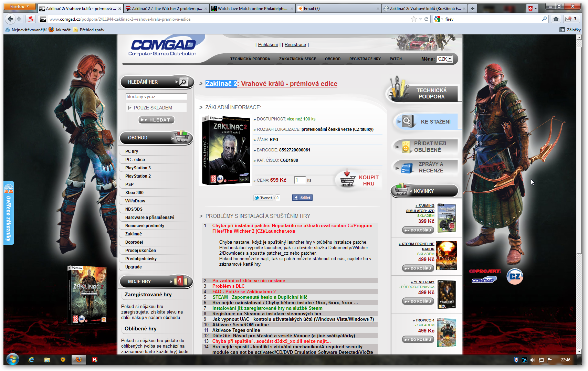Viewport: 588px width, 371px height.
Task: Reload the page with refresh icon
Action: pos(427,19)
